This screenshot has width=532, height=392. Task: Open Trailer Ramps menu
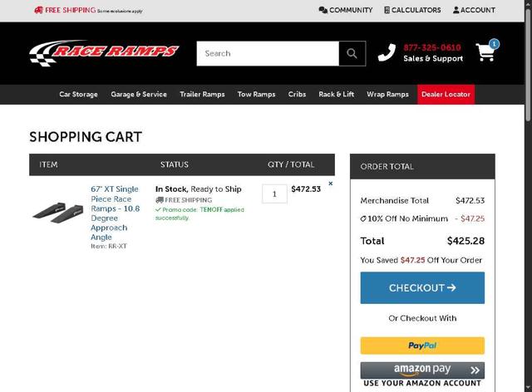click(x=202, y=95)
